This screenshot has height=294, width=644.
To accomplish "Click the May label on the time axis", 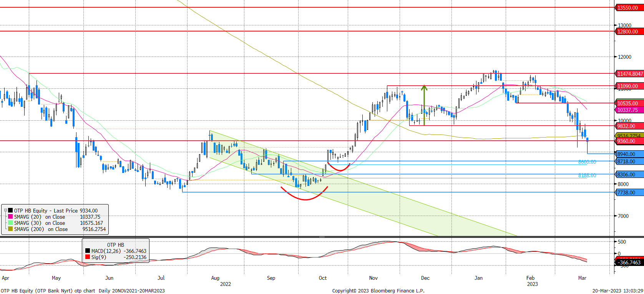I will [56, 278].
